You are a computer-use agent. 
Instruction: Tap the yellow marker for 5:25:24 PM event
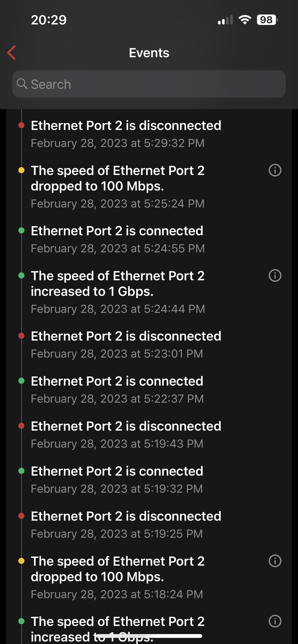[21, 170]
